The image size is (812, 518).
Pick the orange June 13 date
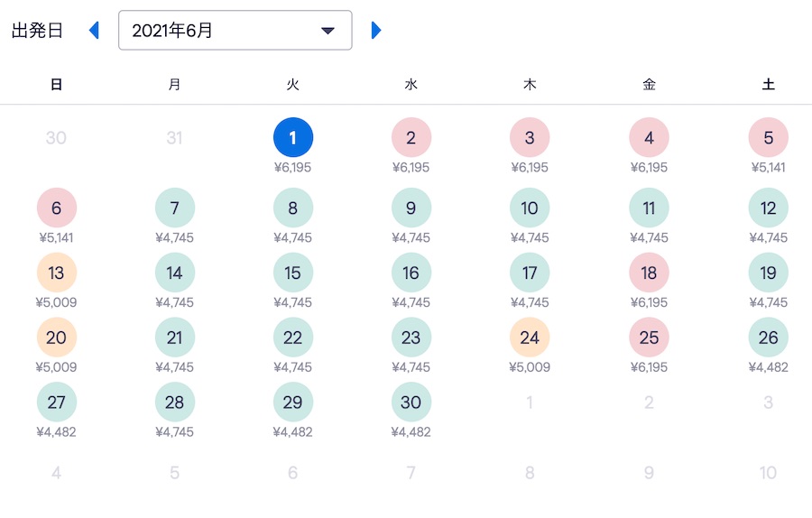[57, 273]
